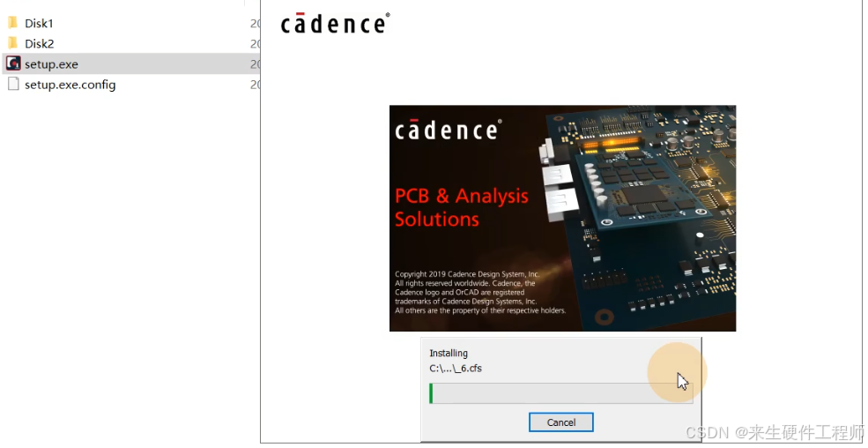Click the setup.exe Cadence application icon
Image resolution: width=868 pixels, height=448 pixels.
13,63
